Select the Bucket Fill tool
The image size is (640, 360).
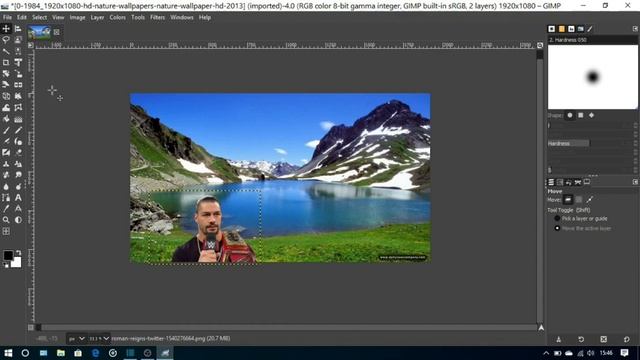6,119
